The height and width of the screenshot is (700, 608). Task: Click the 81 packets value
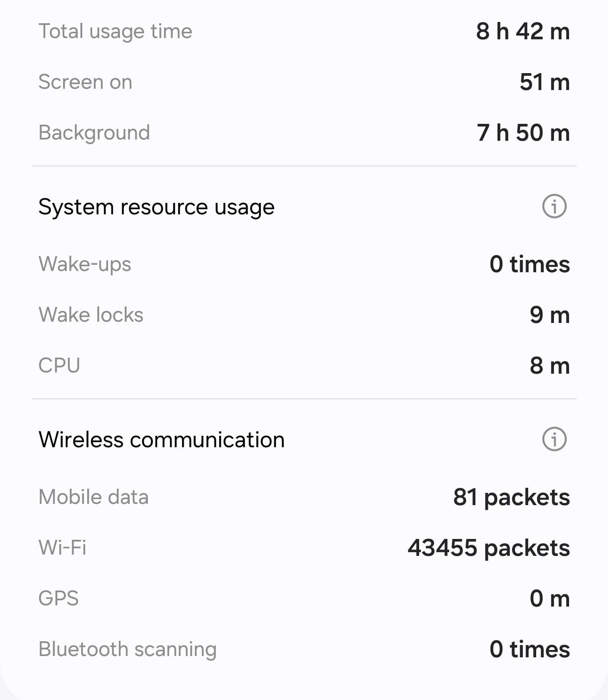511,497
